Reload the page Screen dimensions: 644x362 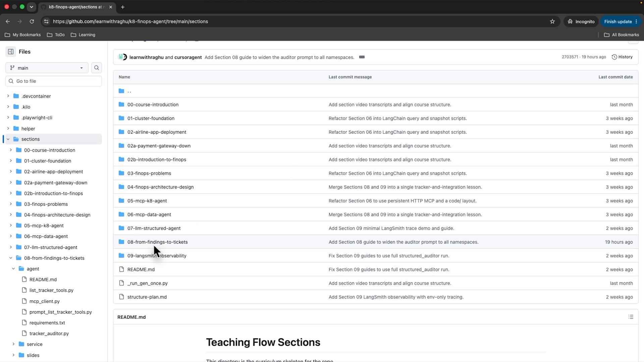pyautogui.click(x=32, y=21)
